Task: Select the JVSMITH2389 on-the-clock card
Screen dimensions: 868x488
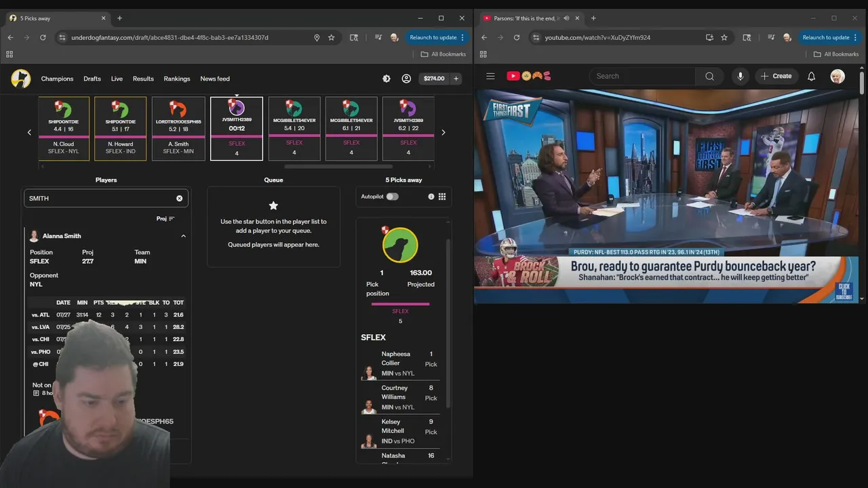Action: point(237,129)
